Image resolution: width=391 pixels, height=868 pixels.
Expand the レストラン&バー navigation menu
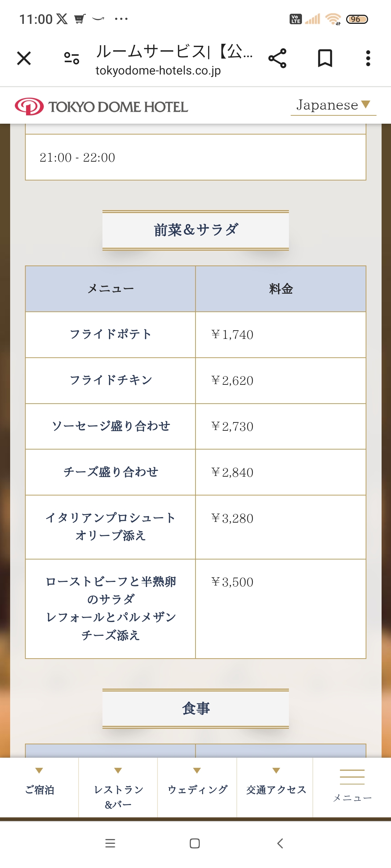118,788
